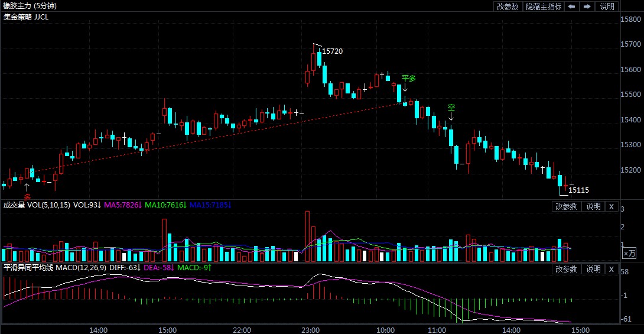
Task: Close the MACD indicator panel
Action: (611, 269)
